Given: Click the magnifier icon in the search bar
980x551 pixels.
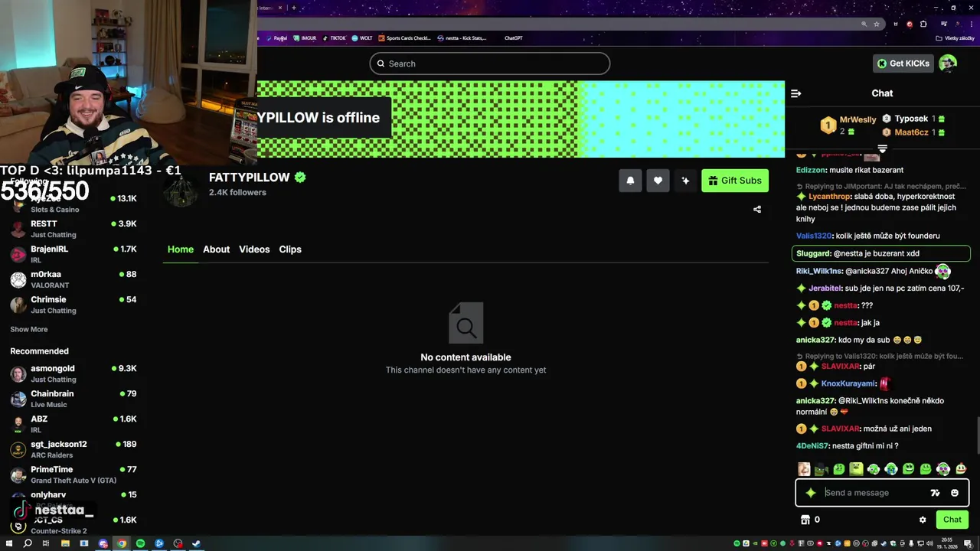Looking at the screenshot, I should pos(381,64).
